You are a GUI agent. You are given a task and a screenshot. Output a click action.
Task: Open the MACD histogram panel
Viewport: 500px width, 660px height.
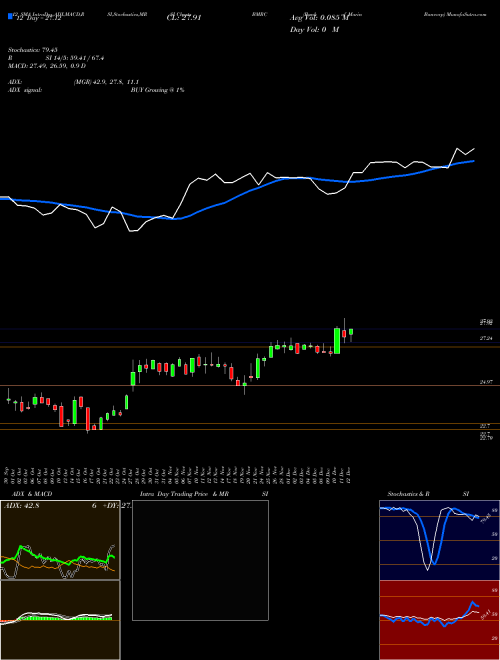tap(60, 620)
